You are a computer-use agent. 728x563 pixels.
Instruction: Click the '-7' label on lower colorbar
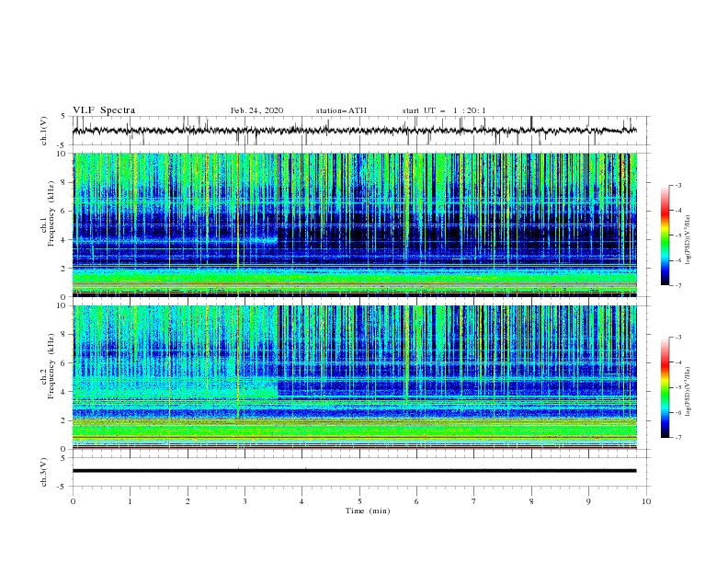[677, 438]
